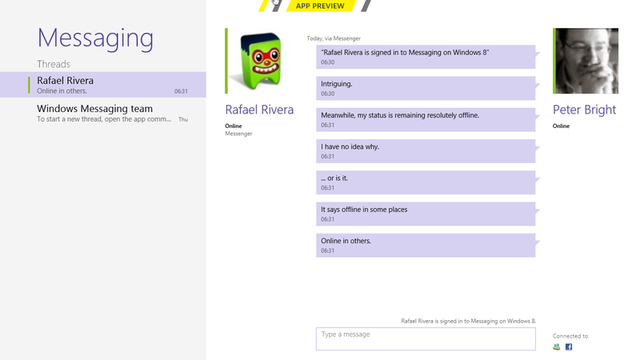640x360 pixels.
Task: Click Peter Bright's profile photo
Action: coord(587,61)
